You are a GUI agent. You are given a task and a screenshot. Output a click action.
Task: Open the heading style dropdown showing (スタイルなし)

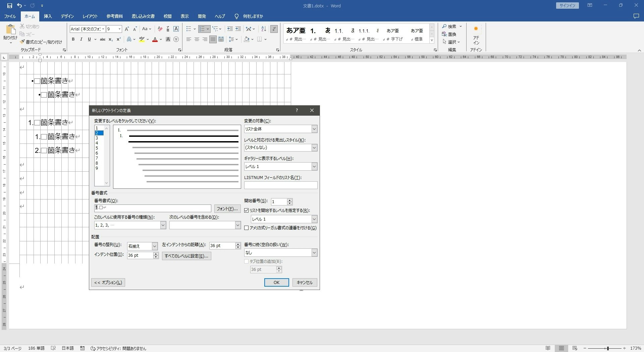click(280, 148)
